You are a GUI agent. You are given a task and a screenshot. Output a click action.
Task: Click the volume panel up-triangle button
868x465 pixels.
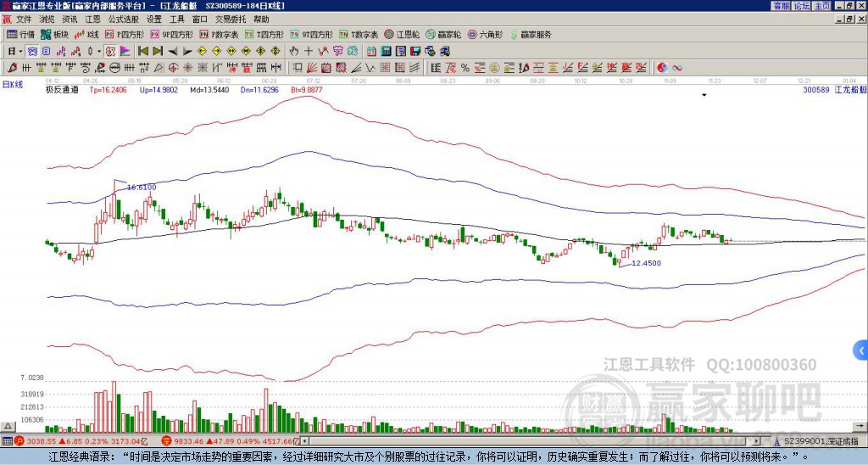8,427
